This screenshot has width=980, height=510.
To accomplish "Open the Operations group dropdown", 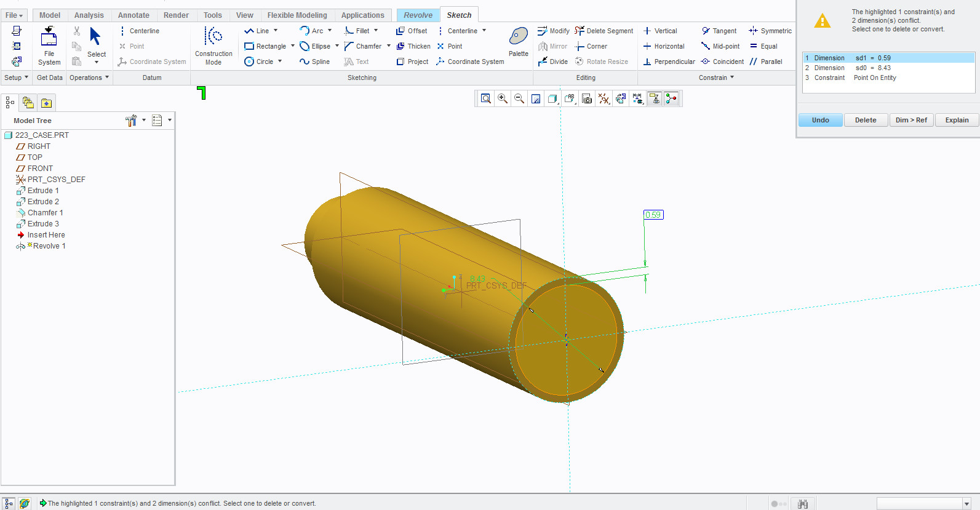I will (89, 78).
